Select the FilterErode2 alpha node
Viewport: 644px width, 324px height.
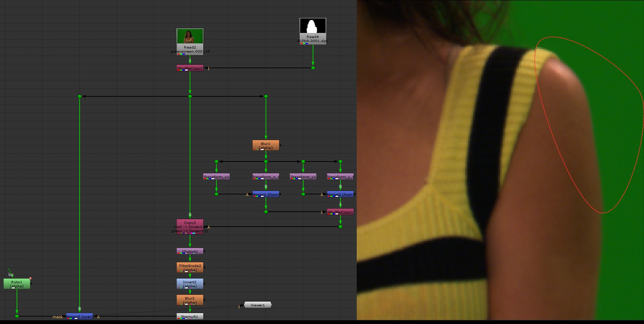tap(190, 268)
